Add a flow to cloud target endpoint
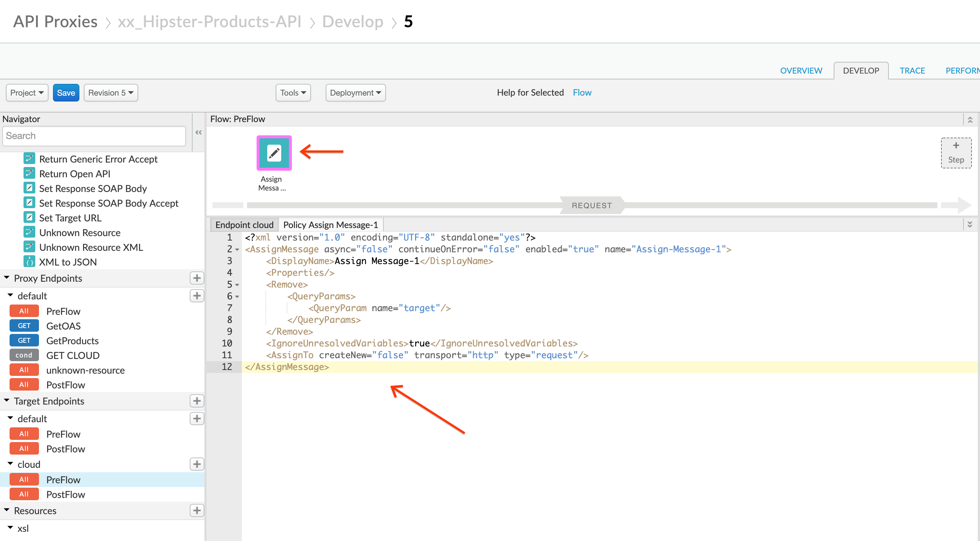980x541 pixels. coord(197,464)
